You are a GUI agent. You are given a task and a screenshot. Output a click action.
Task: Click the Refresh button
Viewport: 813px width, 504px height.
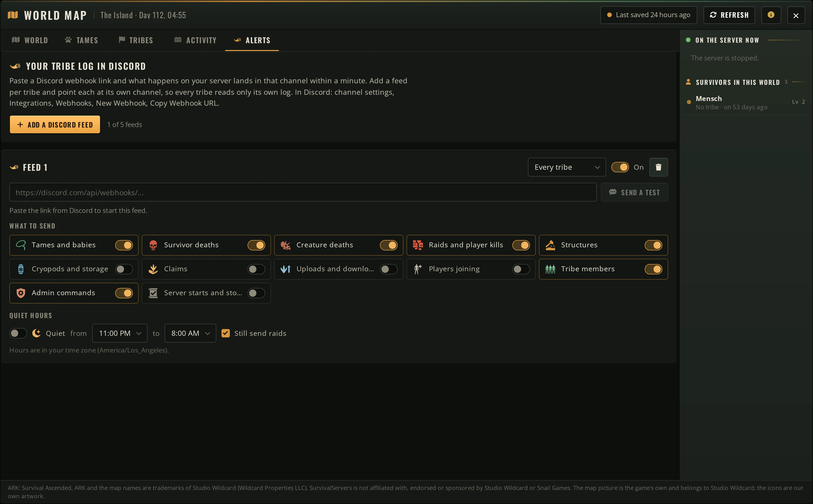point(729,15)
